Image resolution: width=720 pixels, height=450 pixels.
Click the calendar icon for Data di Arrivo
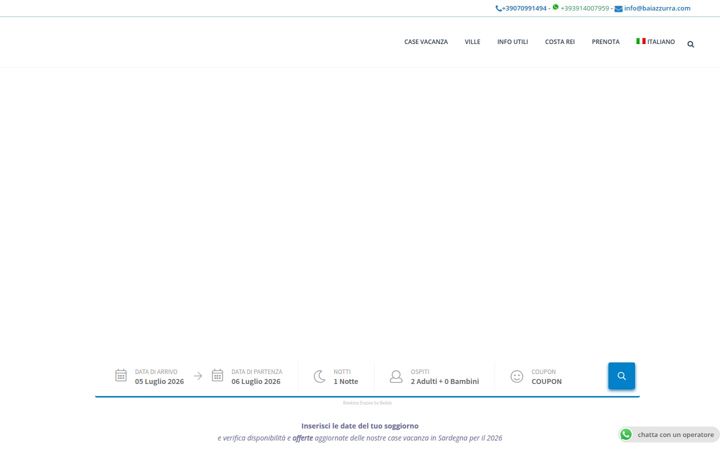pyautogui.click(x=121, y=375)
